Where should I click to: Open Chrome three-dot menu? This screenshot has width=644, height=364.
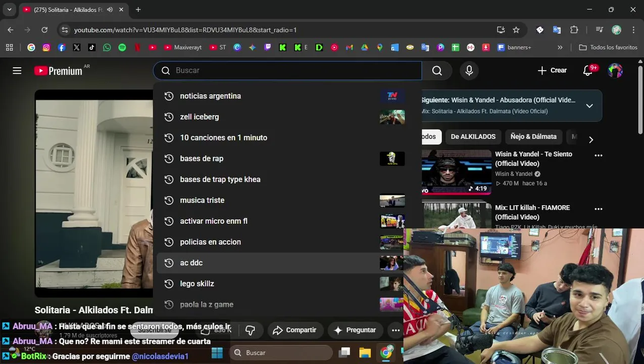pos(633,30)
